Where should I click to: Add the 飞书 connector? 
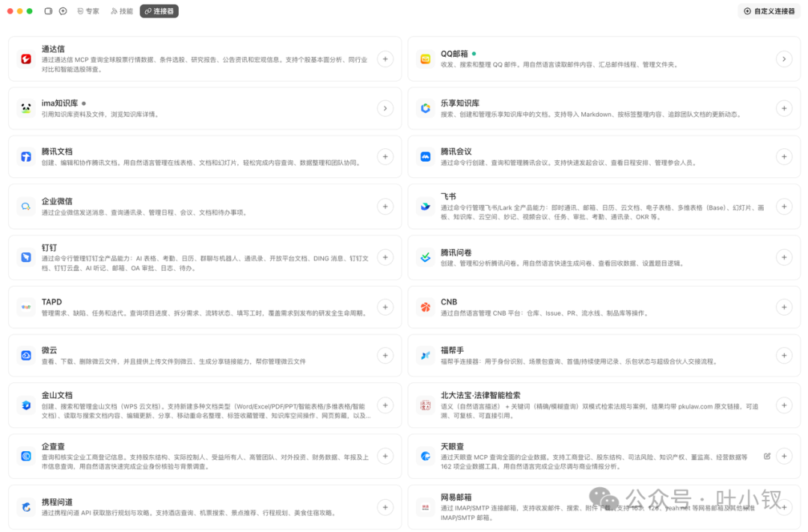coord(784,207)
